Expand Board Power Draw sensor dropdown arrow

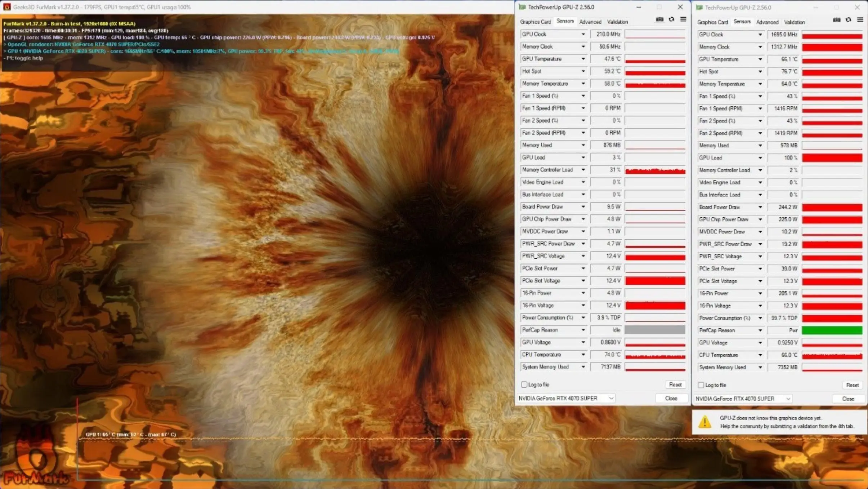582,206
